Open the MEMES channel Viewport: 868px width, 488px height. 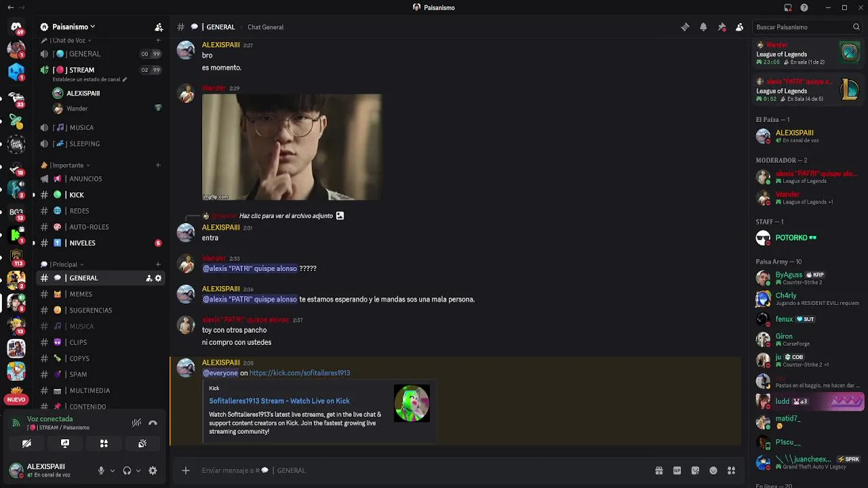coord(100,294)
